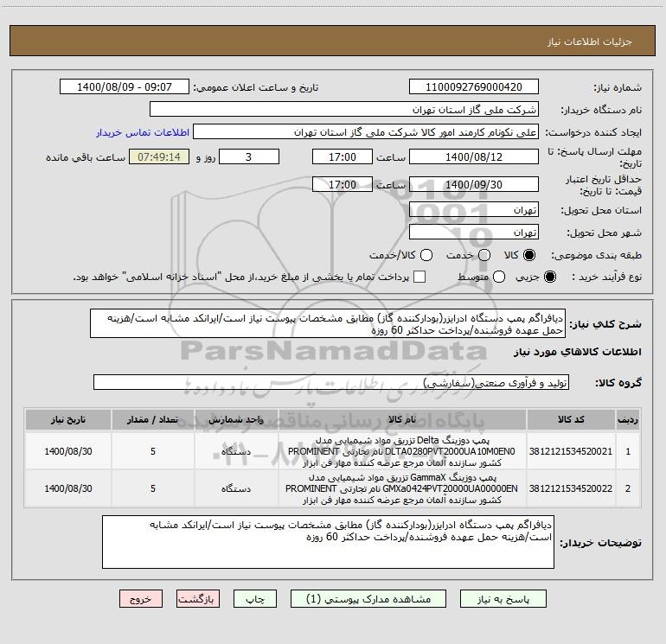The height and width of the screenshot is (644, 666).
Task: Click the بازگشت back button
Action: click(198, 599)
